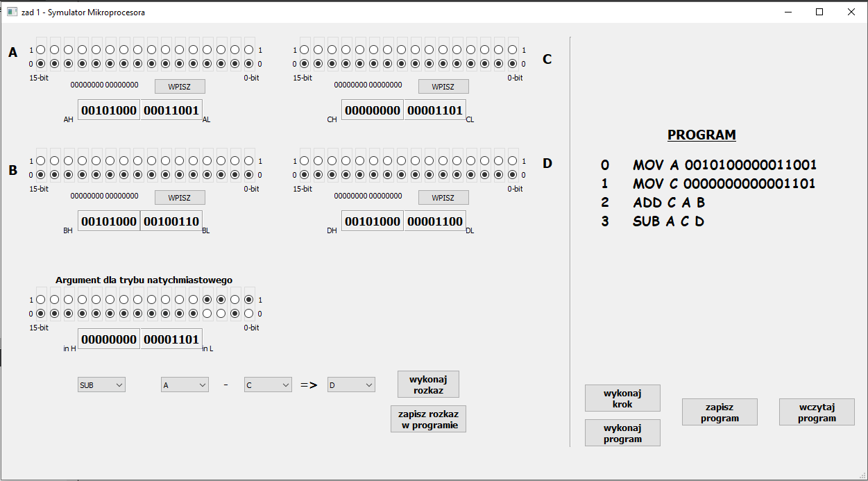Open the SUB operation dropdown
Viewport: 868px width, 481px height.
pos(101,384)
